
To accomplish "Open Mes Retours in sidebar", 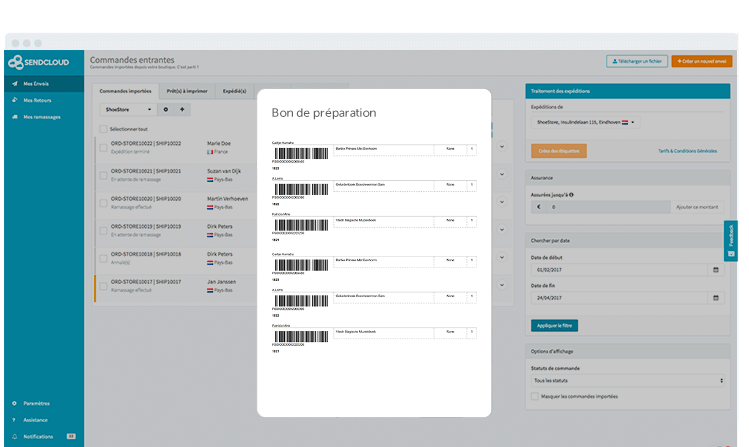I will 44,100.
